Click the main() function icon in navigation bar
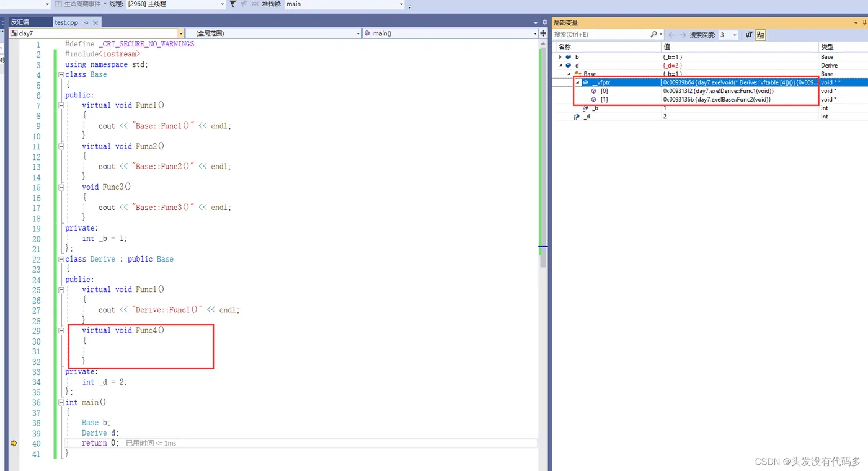This screenshot has height=471, width=868. click(367, 33)
